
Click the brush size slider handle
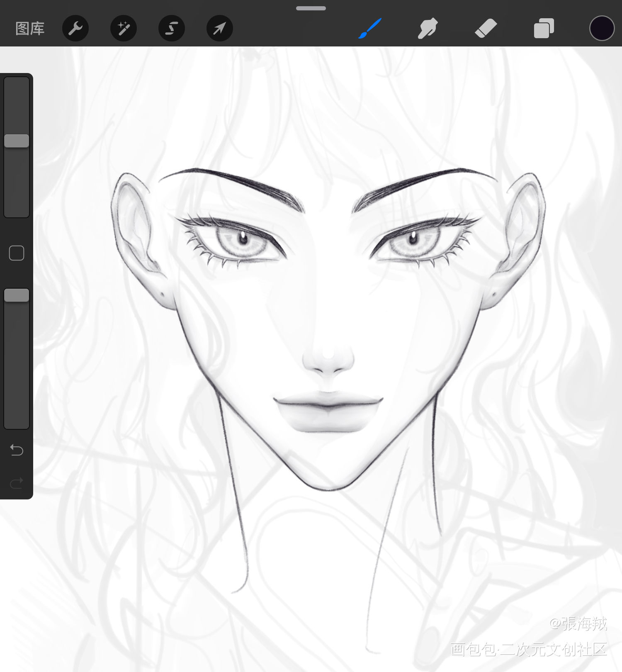coord(17,141)
